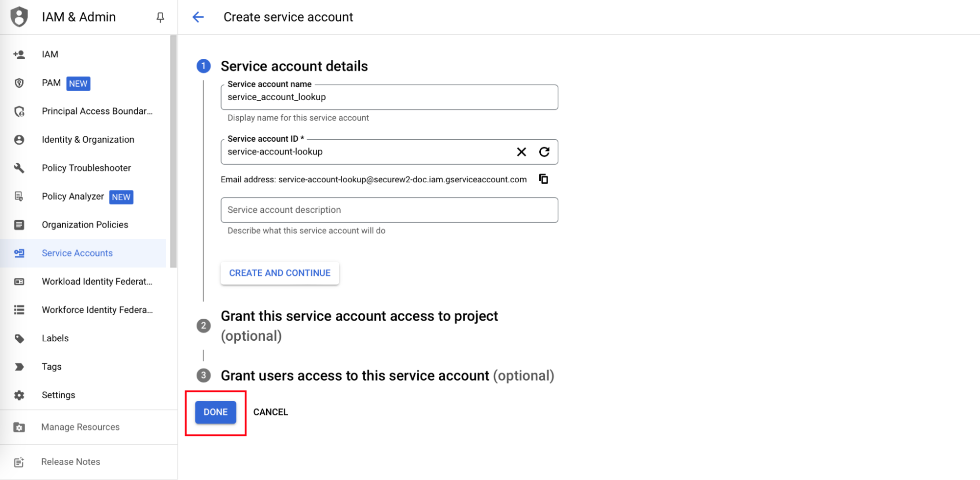980x480 pixels.
Task: Collapse step 1 Service account details header
Action: 294,66
